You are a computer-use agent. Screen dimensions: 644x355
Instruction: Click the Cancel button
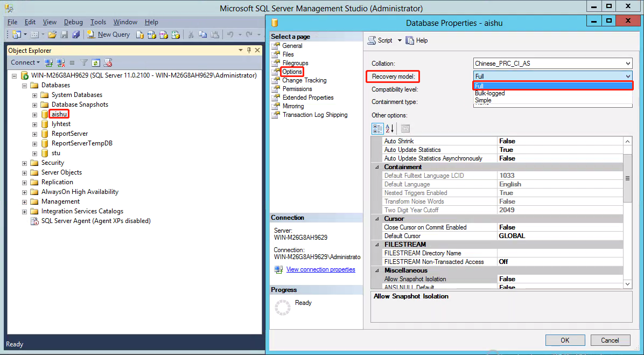[610, 340]
